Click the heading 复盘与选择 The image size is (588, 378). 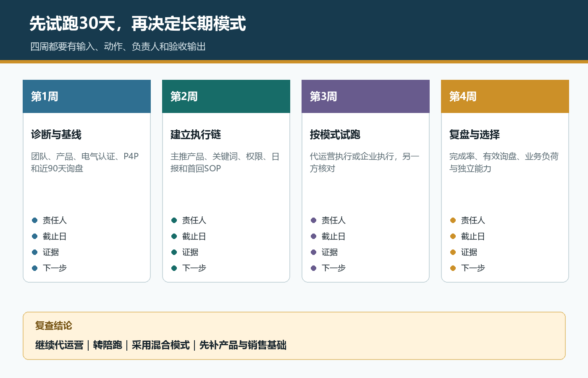click(475, 135)
